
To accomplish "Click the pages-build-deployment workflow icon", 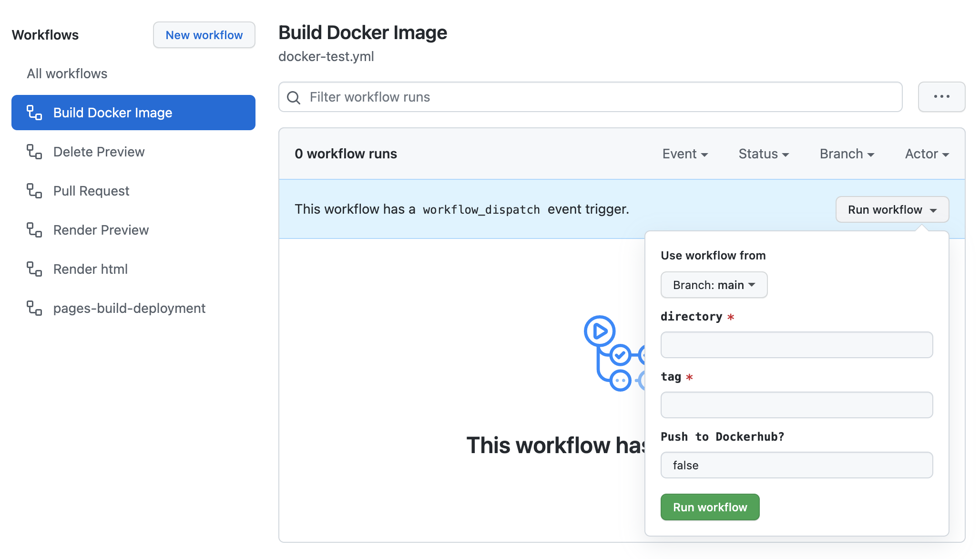I will [34, 308].
